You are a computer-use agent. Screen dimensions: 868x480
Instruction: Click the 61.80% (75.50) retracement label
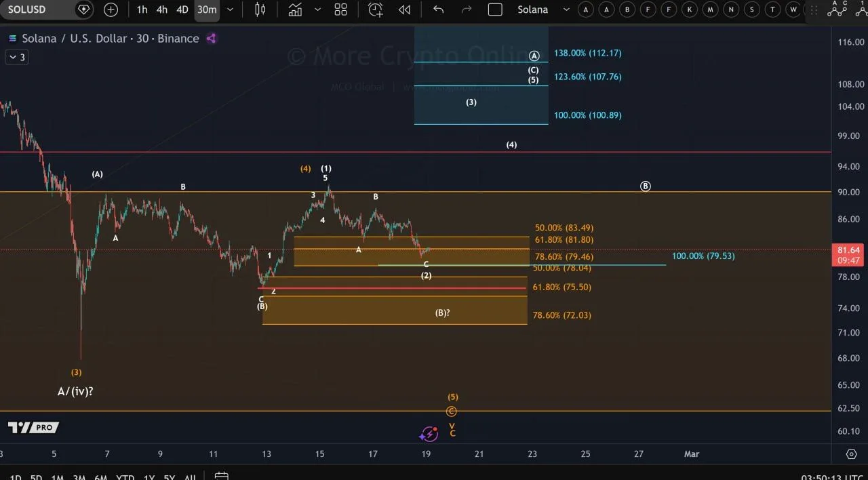pos(561,287)
